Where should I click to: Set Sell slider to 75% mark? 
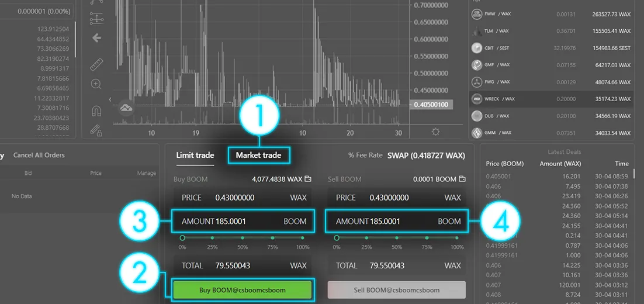[427, 238]
